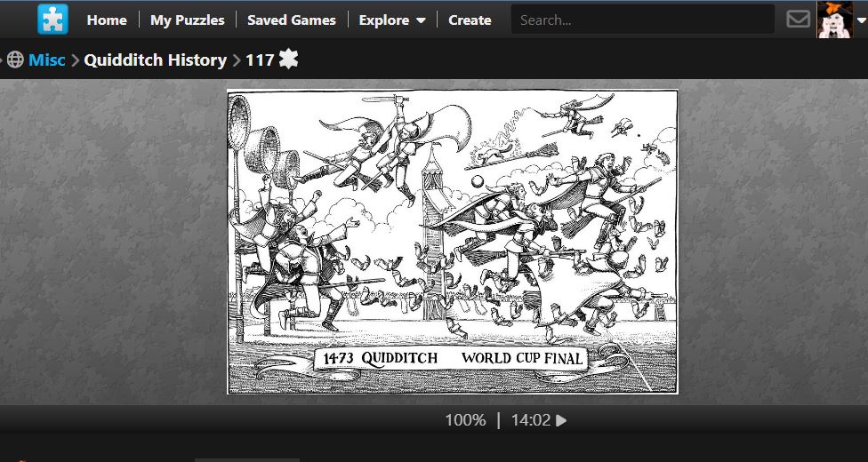Go to My Puzzles
868x462 pixels.
pyautogui.click(x=188, y=20)
